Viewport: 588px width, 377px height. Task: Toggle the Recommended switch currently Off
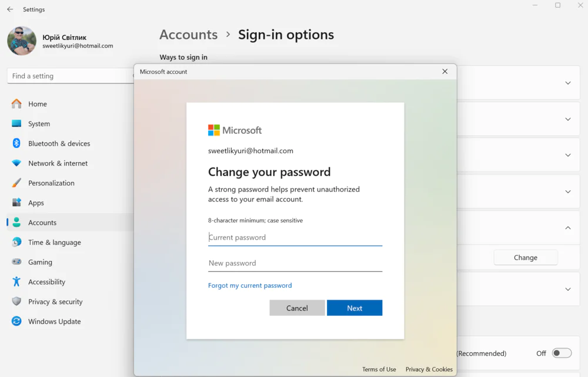(562, 353)
